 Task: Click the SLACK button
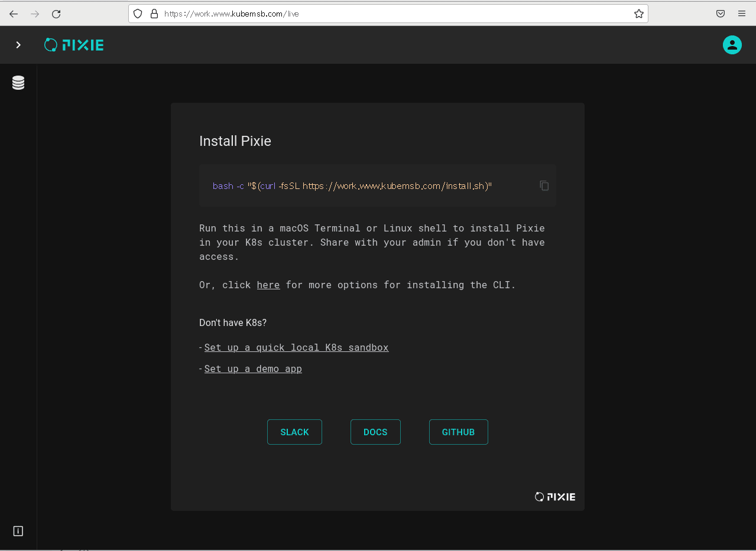[294, 432]
